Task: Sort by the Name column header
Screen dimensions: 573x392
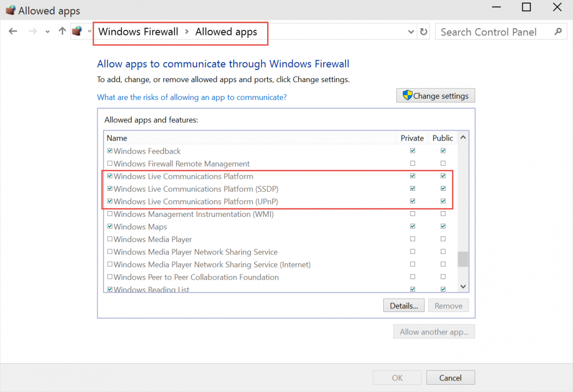Action: (250, 138)
